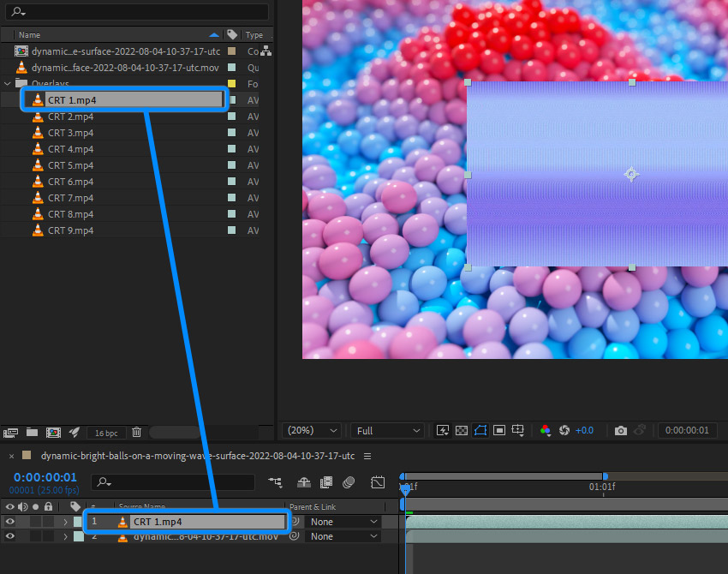Sort the project list by the Name column

30,35
